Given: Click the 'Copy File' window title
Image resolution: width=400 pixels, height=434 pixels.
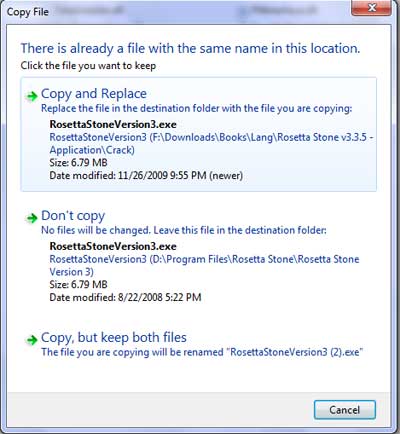Looking at the screenshot, I should click(x=28, y=12).
